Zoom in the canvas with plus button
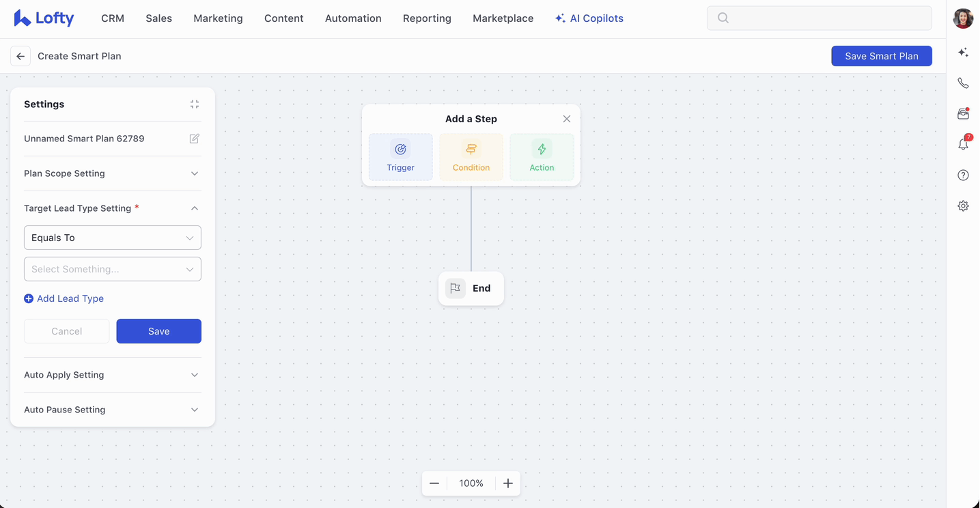Image resolution: width=980 pixels, height=508 pixels. click(x=508, y=483)
